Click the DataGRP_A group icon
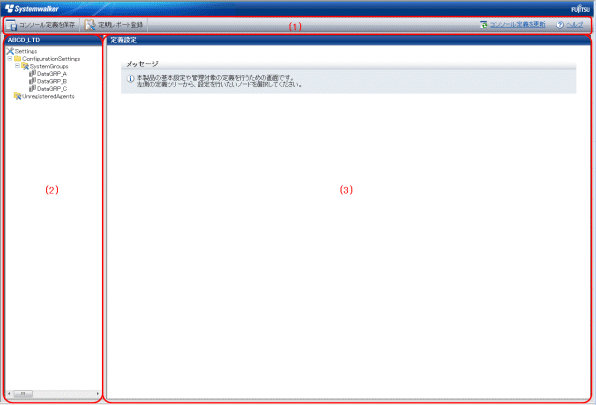596x405 pixels. (32, 73)
